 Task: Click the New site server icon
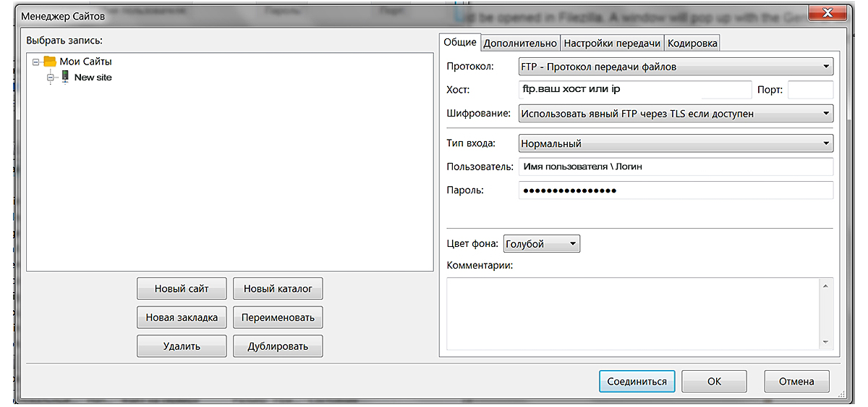pyautogui.click(x=64, y=77)
